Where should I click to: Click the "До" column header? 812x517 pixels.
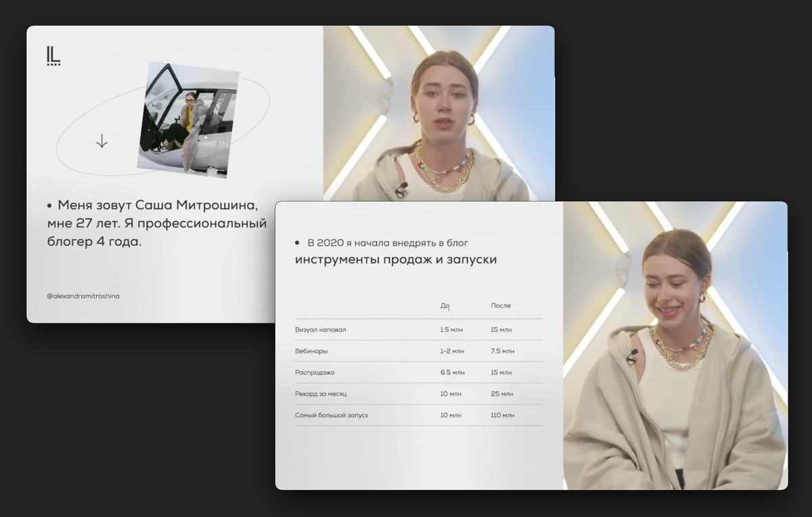coord(445,306)
